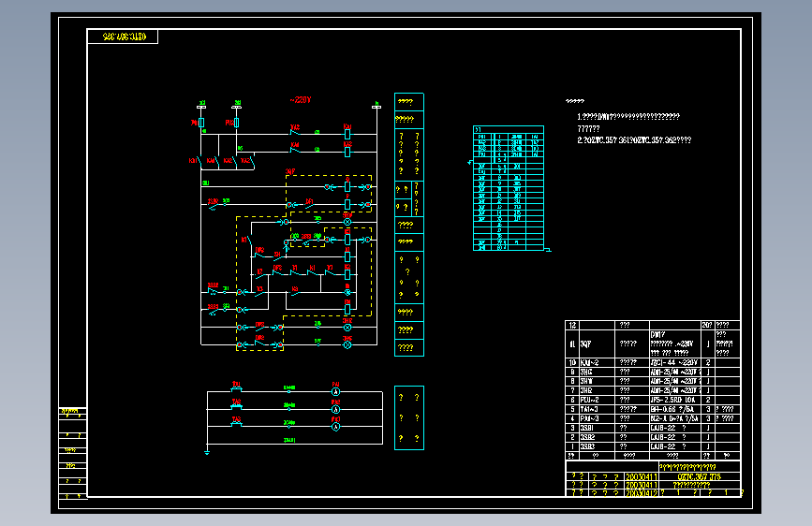This screenshot has height=526, width=812.
Task: Click the 3HW indicator lamp symbol
Action: coord(347,222)
